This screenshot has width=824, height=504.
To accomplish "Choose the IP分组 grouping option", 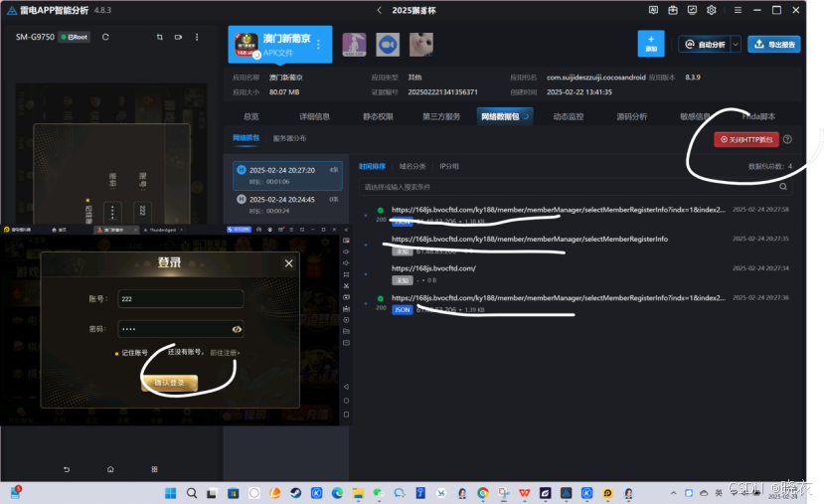I will pos(449,166).
